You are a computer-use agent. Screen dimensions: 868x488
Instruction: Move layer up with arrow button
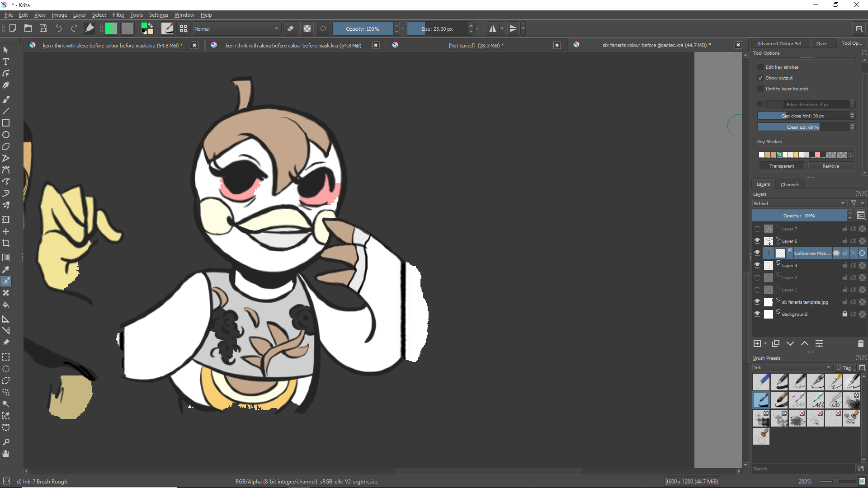point(805,343)
